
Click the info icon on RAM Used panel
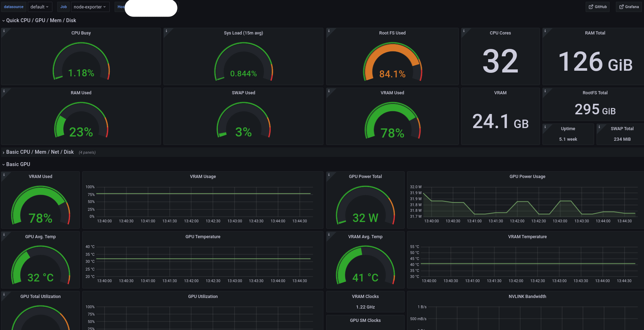4,91
